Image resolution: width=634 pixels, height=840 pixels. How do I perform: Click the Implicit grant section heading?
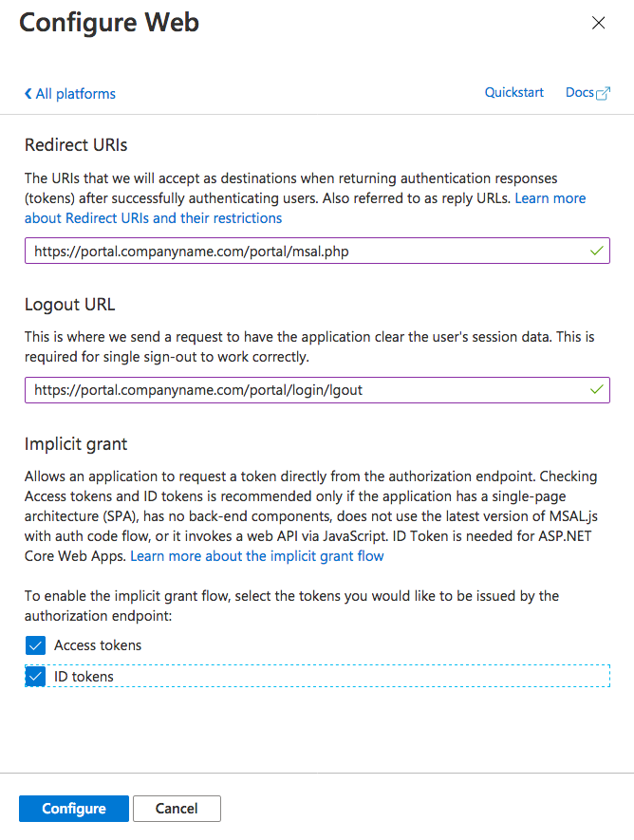[76, 444]
